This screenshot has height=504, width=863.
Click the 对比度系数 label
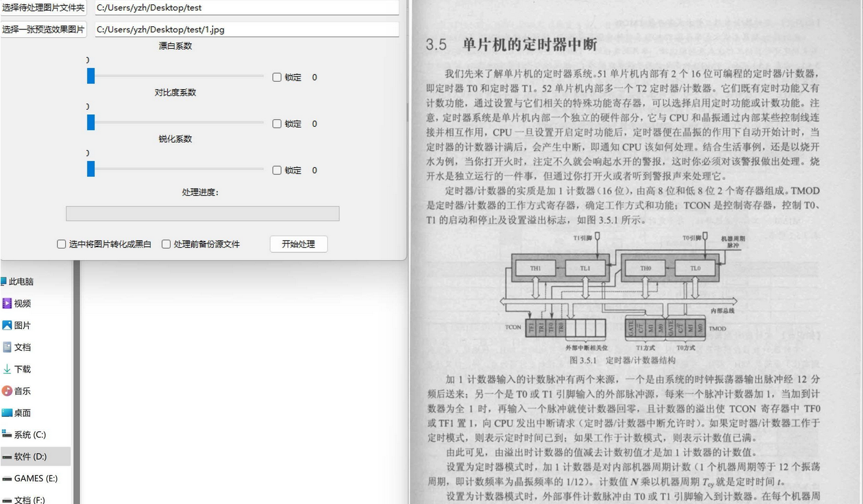(x=175, y=92)
